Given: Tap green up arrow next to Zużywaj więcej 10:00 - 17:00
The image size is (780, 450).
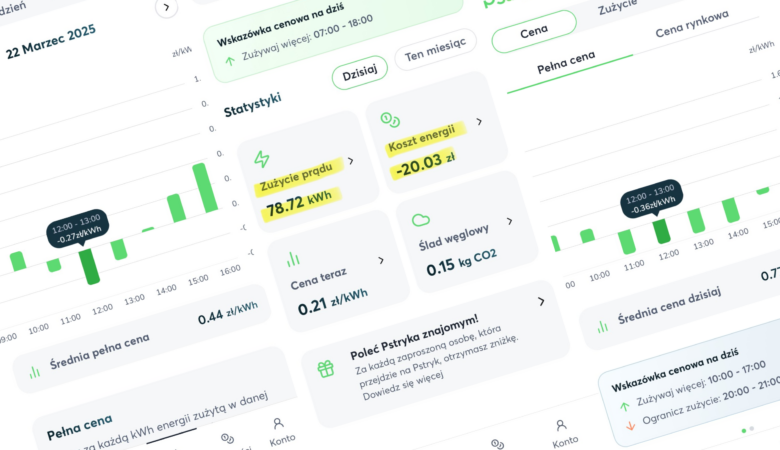Looking at the screenshot, I should (x=625, y=407).
